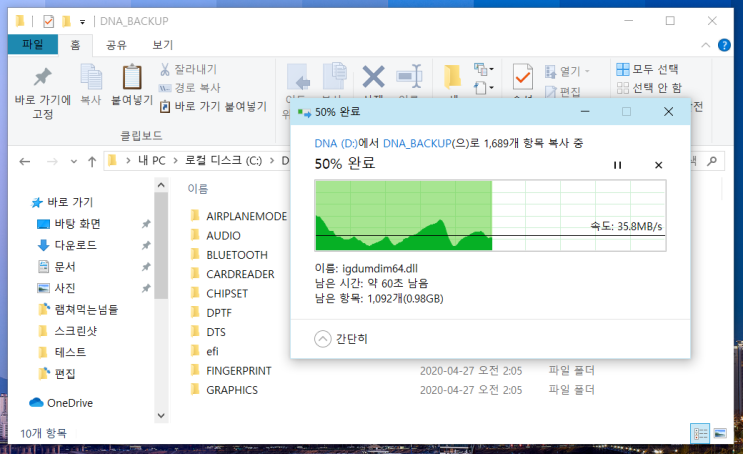
Task: Click 로컬 디스크 (C:) in address bar
Action: pos(223,161)
